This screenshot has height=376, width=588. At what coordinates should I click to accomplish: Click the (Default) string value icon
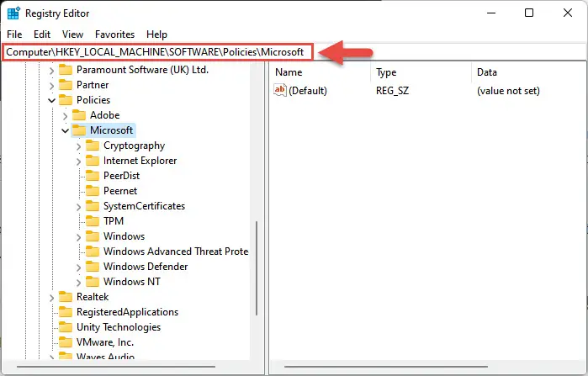(280, 90)
